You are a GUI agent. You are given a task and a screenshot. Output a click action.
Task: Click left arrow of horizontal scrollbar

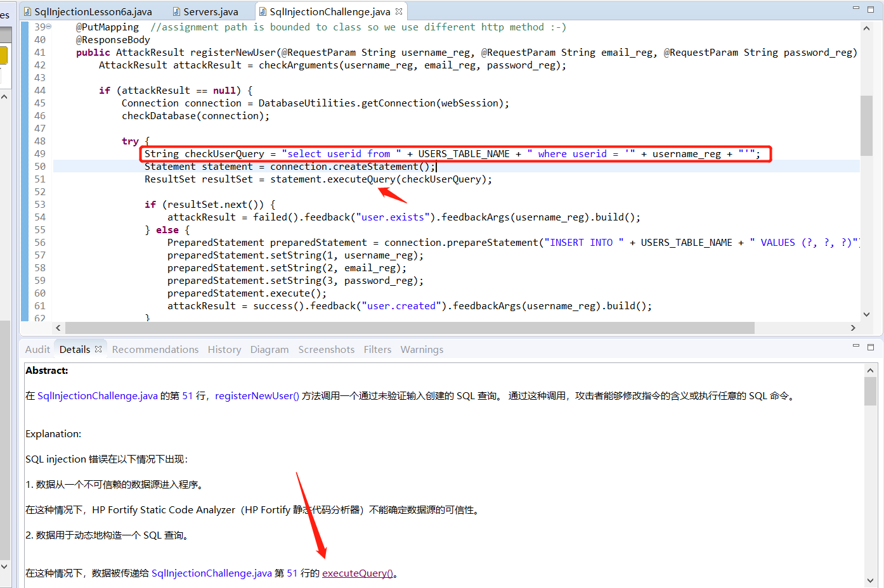click(58, 328)
